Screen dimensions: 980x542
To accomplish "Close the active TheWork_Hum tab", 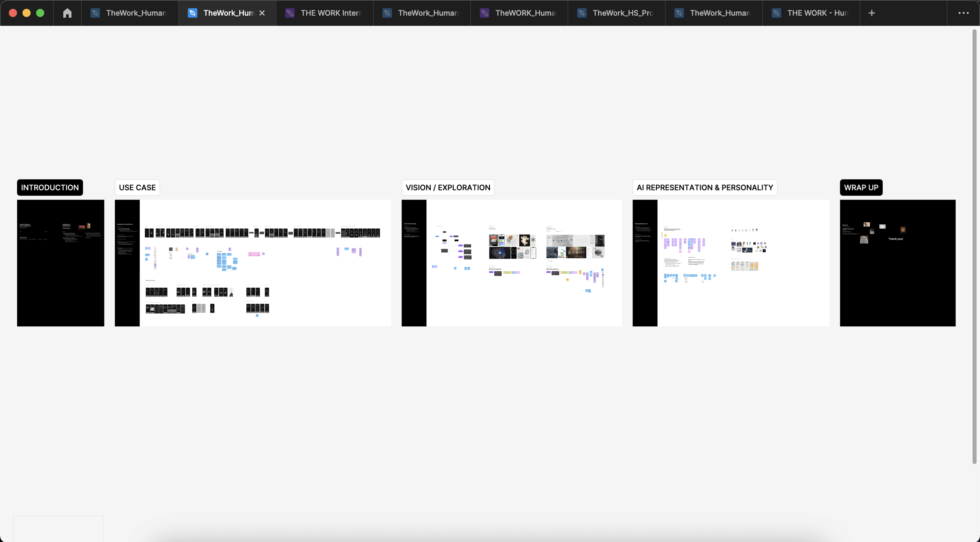I will pos(262,13).
